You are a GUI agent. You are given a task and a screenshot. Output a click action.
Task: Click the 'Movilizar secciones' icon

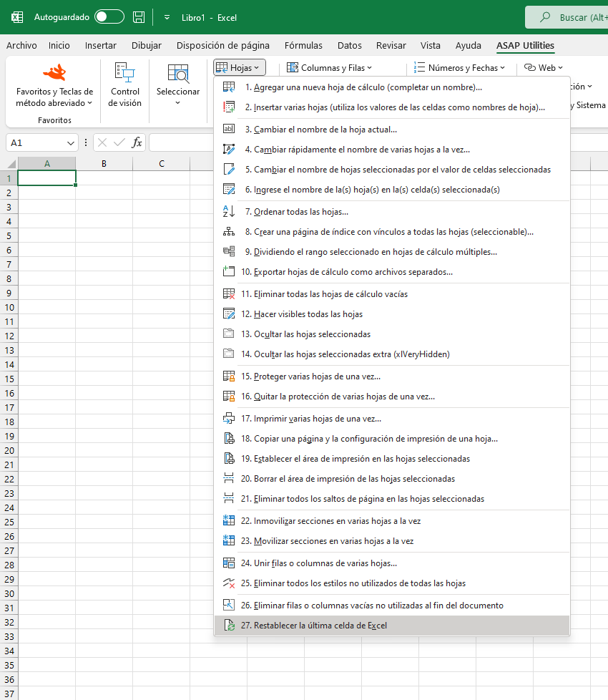229,540
